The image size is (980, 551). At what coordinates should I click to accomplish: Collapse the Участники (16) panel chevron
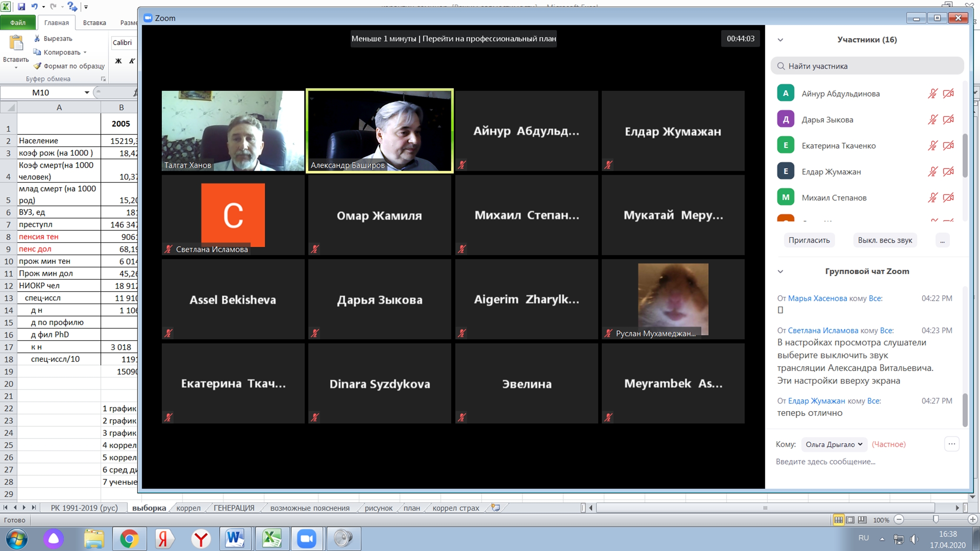[780, 40]
